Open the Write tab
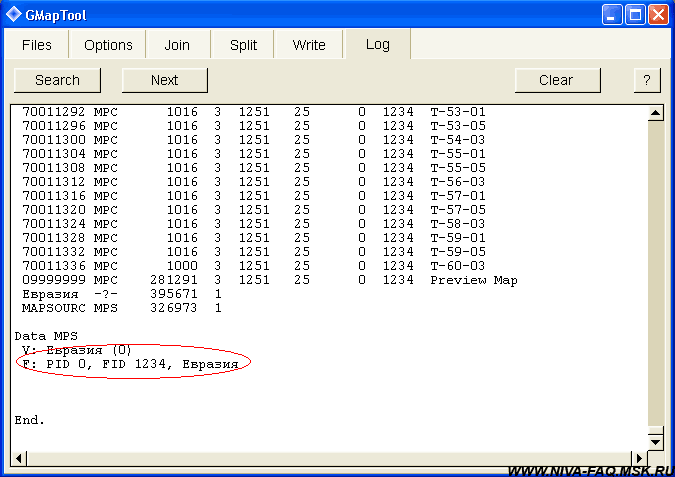The image size is (675, 477). [x=309, y=45]
